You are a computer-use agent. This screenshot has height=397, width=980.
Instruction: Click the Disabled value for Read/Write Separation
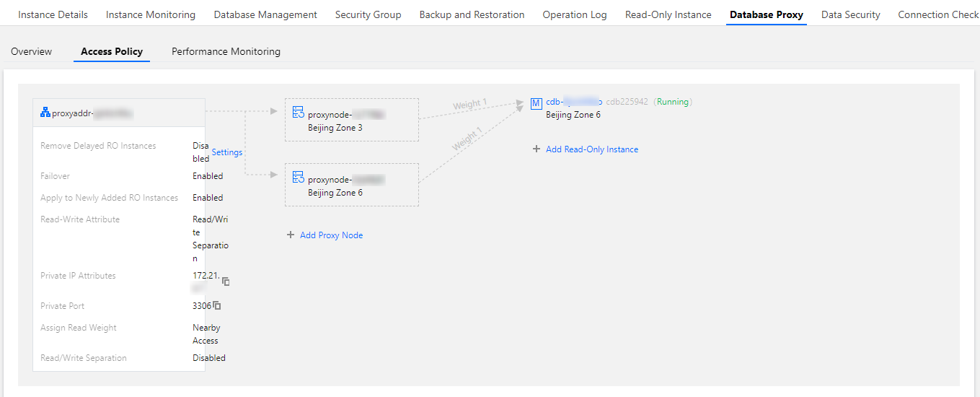[209, 358]
